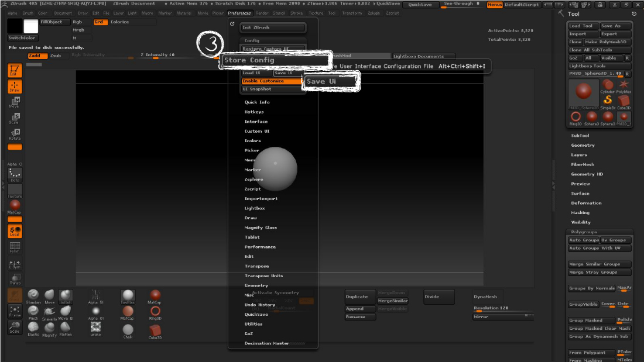
Task: Select the Standard brush thumbnail
Action: (33, 297)
